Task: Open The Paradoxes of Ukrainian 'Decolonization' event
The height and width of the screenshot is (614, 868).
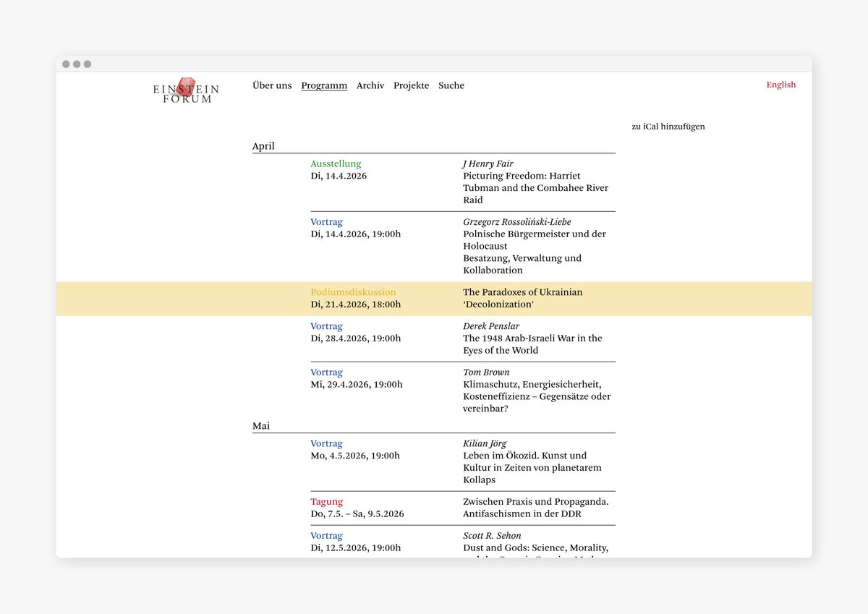Action: 523,298
